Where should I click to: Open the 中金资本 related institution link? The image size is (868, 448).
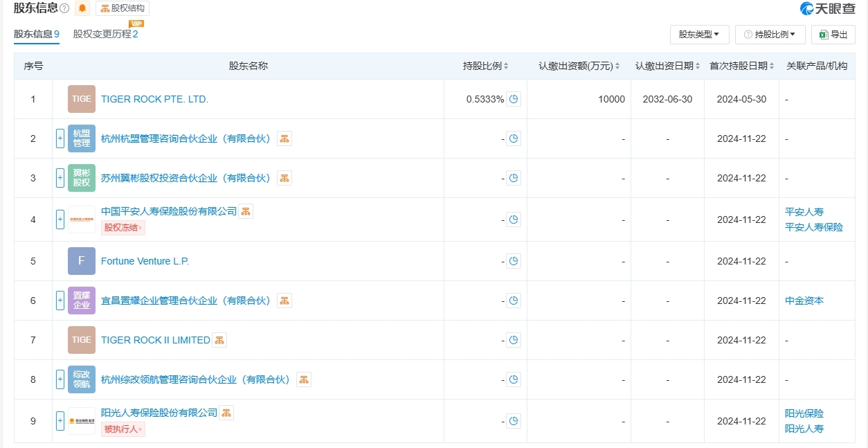tap(804, 301)
